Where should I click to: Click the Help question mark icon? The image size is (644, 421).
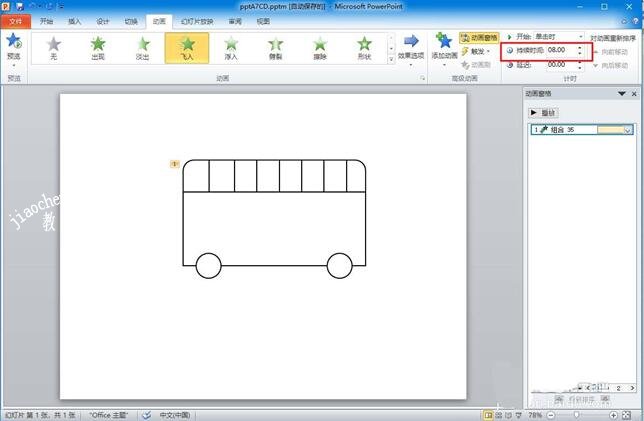[x=636, y=21]
